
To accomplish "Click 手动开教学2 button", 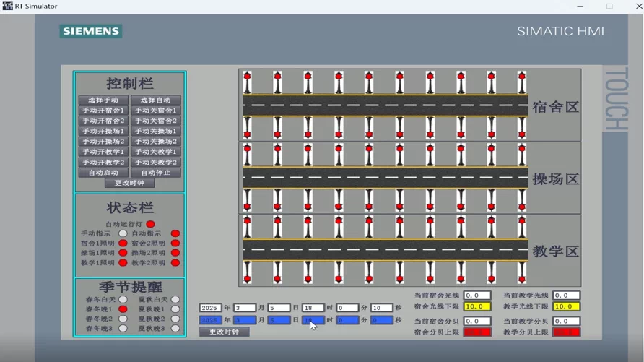I will click(x=103, y=163).
